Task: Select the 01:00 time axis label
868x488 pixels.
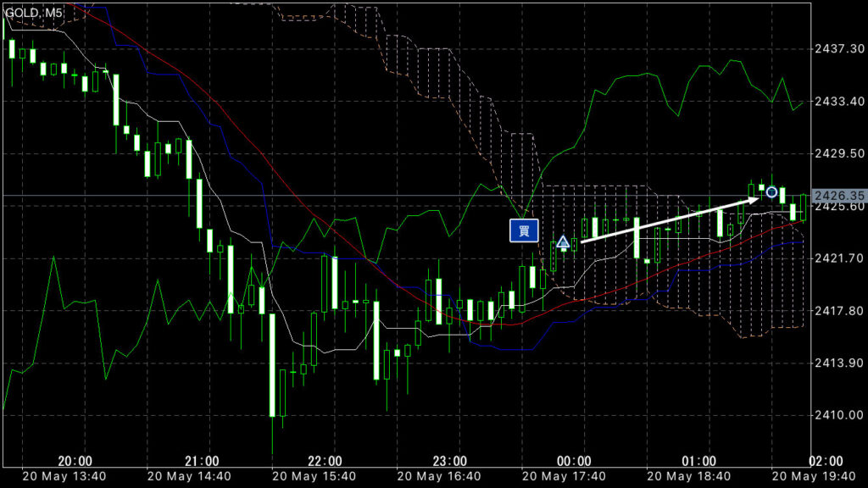Action: pyautogui.click(x=699, y=461)
